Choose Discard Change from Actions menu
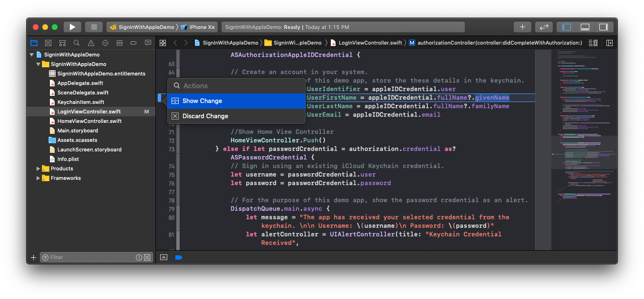Screen dimensions: 644x299 pos(236,116)
